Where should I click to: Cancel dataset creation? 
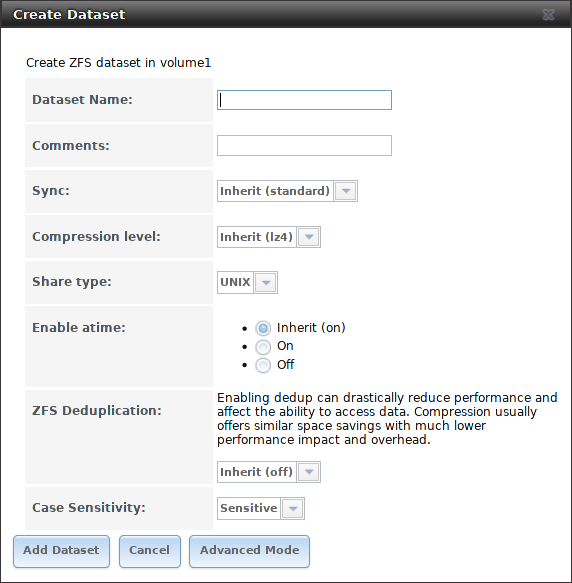150,551
